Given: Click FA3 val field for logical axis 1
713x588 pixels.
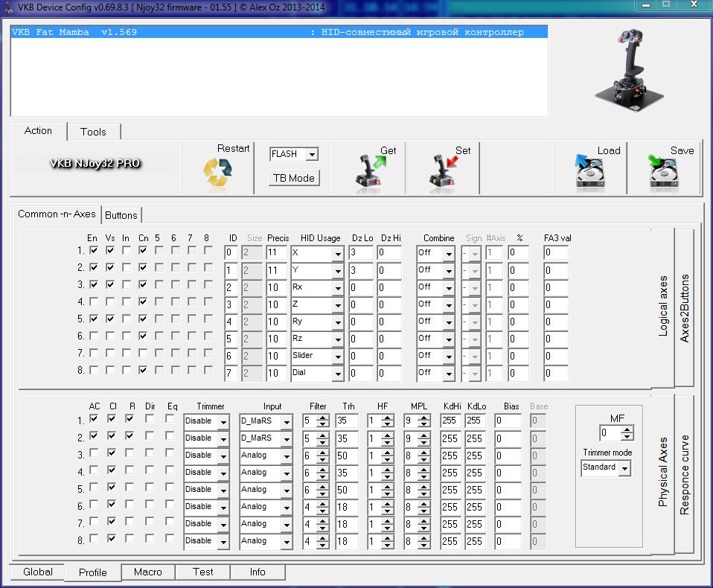Looking at the screenshot, I should pyautogui.click(x=556, y=252).
